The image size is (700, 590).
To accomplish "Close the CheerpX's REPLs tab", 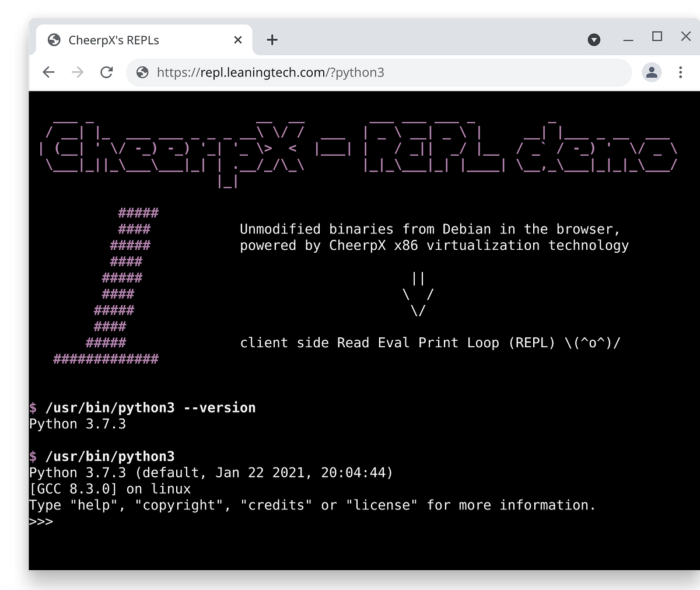I will point(238,40).
